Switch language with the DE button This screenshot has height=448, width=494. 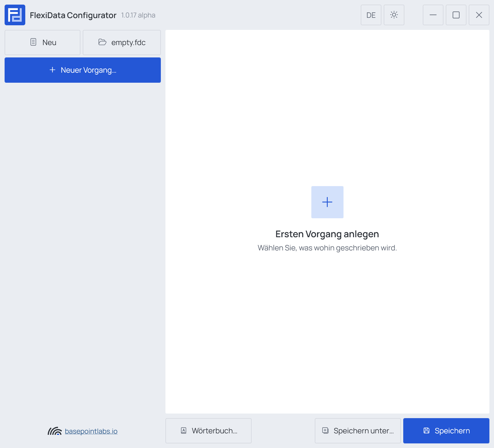tap(371, 15)
